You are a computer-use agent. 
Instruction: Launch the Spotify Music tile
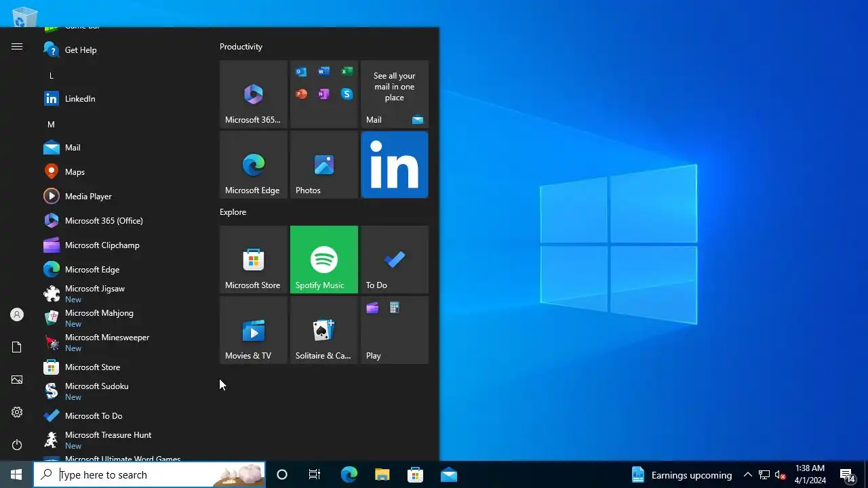point(324,260)
